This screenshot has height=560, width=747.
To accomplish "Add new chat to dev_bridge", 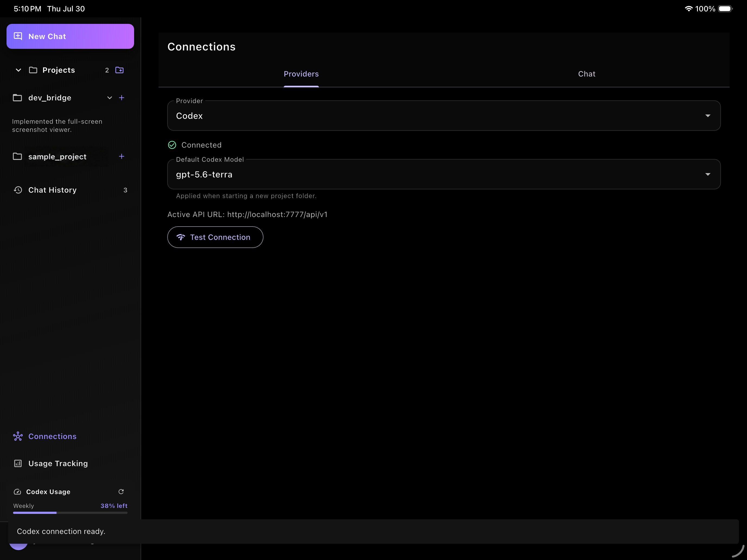I will click(122, 98).
